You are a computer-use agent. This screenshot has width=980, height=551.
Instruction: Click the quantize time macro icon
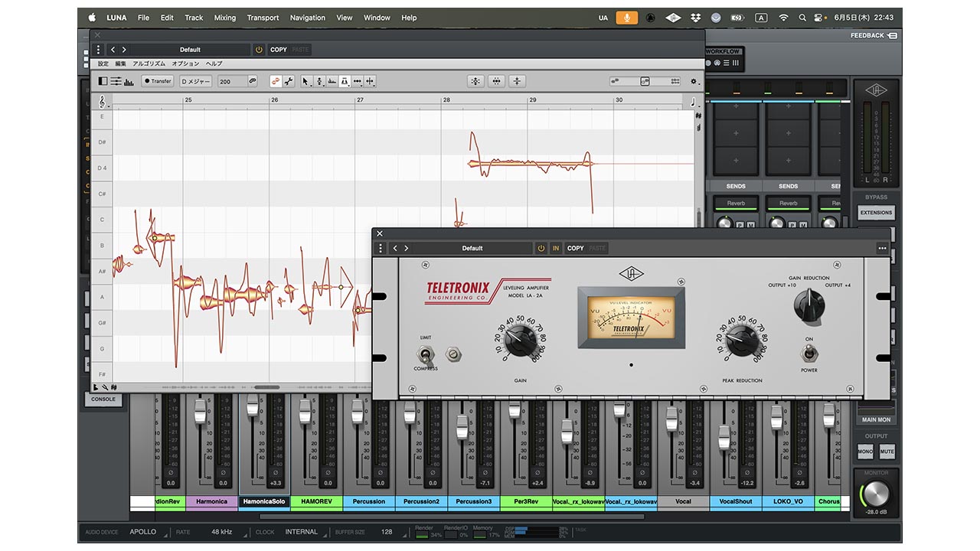[x=496, y=81]
